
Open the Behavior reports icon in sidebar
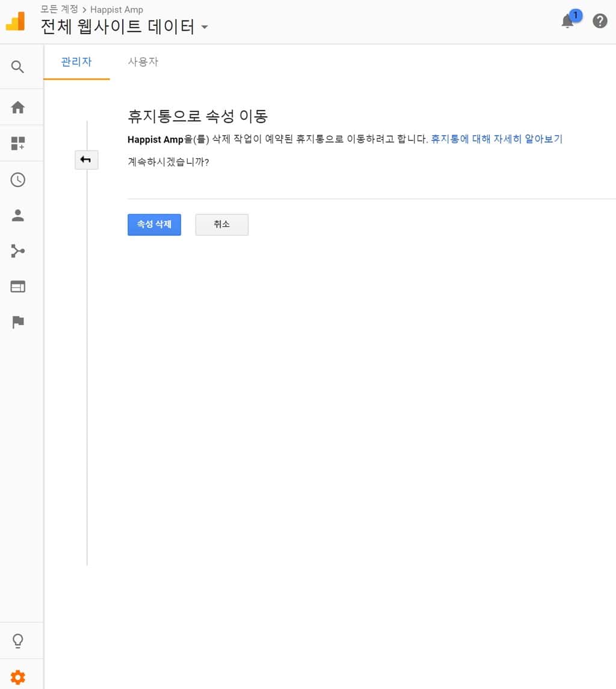pyautogui.click(x=17, y=286)
